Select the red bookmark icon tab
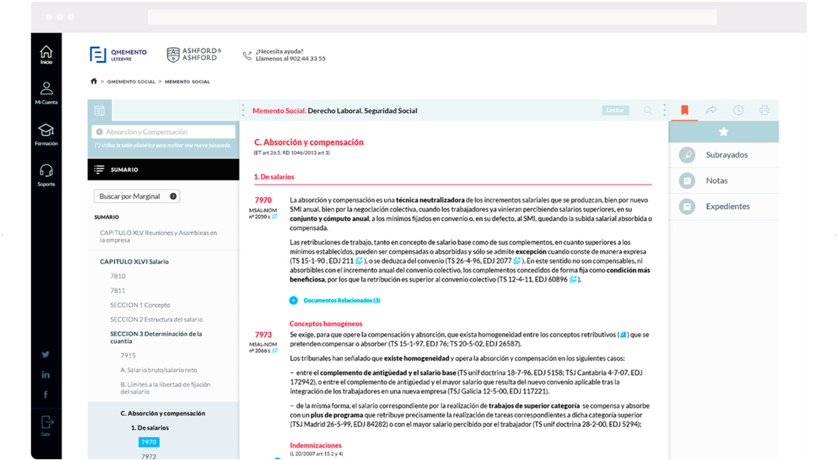Screen dimensions: 837x460 click(684, 110)
